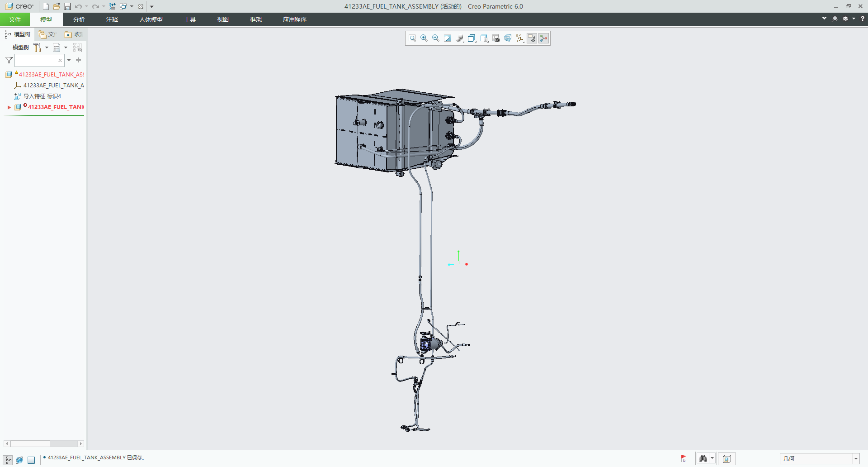The width and height of the screenshot is (868, 467).
Task: Open the Help question mark icon
Action: [863, 19]
